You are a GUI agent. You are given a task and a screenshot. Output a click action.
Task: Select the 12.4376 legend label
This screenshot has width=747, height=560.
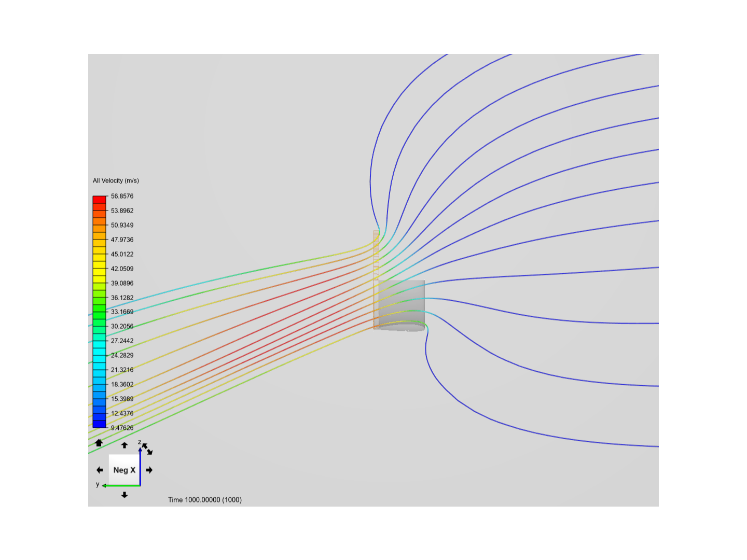click(122, 413)
